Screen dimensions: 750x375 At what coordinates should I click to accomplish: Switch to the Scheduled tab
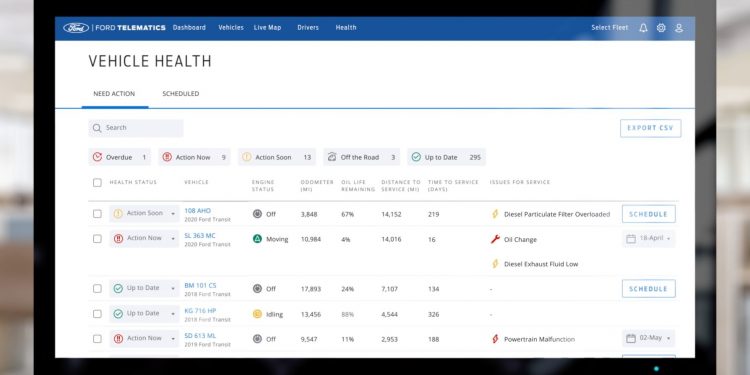coord(180,94)
